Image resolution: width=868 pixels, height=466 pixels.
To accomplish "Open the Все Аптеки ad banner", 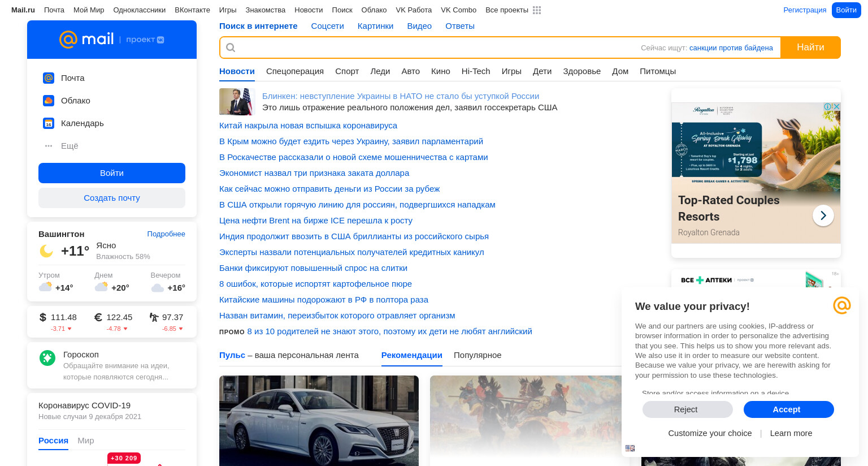I will [x=756, y=279].
